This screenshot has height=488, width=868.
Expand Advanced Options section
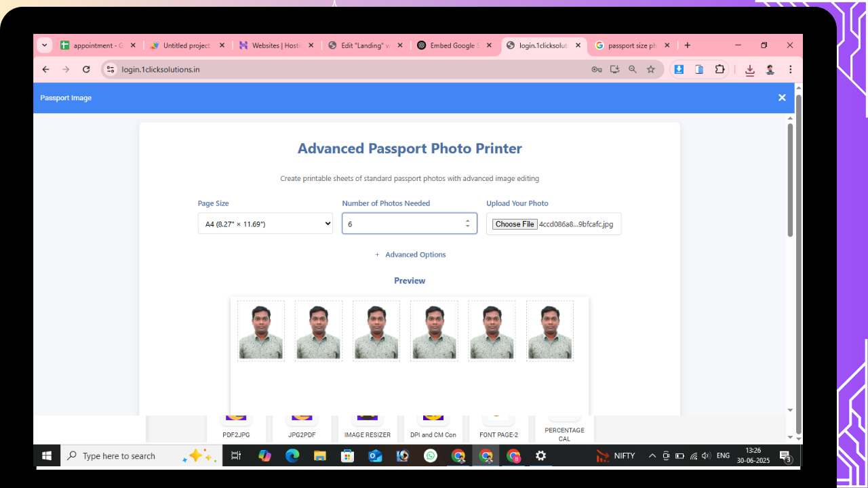[410, 255]
